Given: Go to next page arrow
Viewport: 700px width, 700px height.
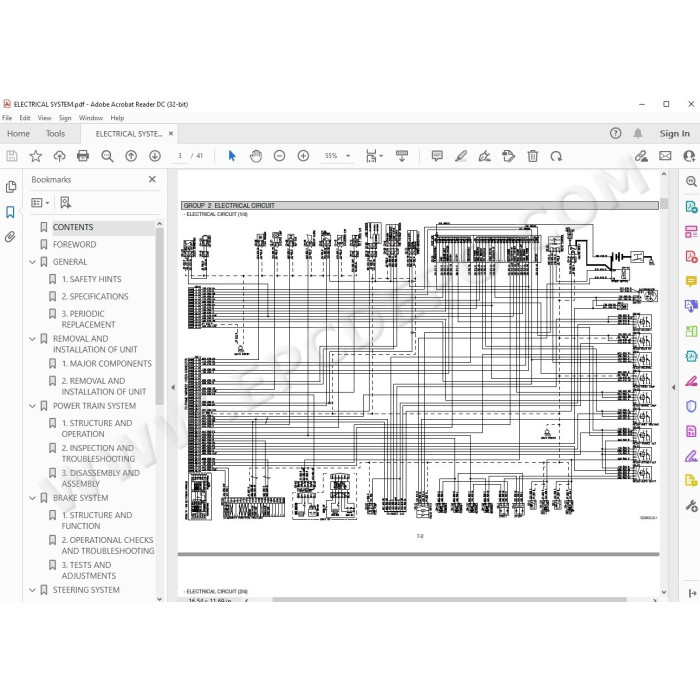Looking at the screenshot, I should tap(155, 156).
